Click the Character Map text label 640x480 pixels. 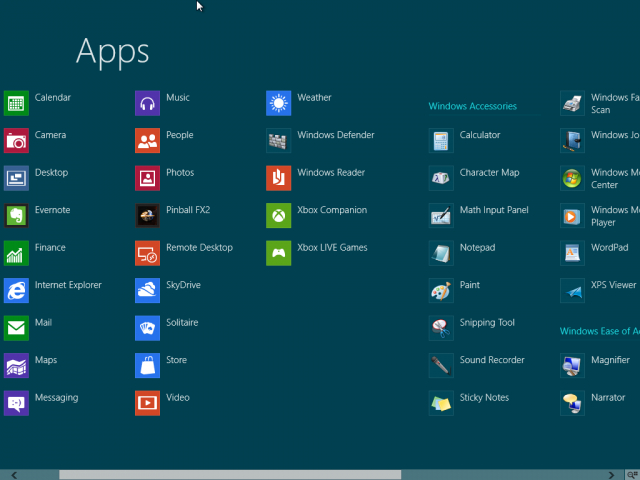coord(489,172)
